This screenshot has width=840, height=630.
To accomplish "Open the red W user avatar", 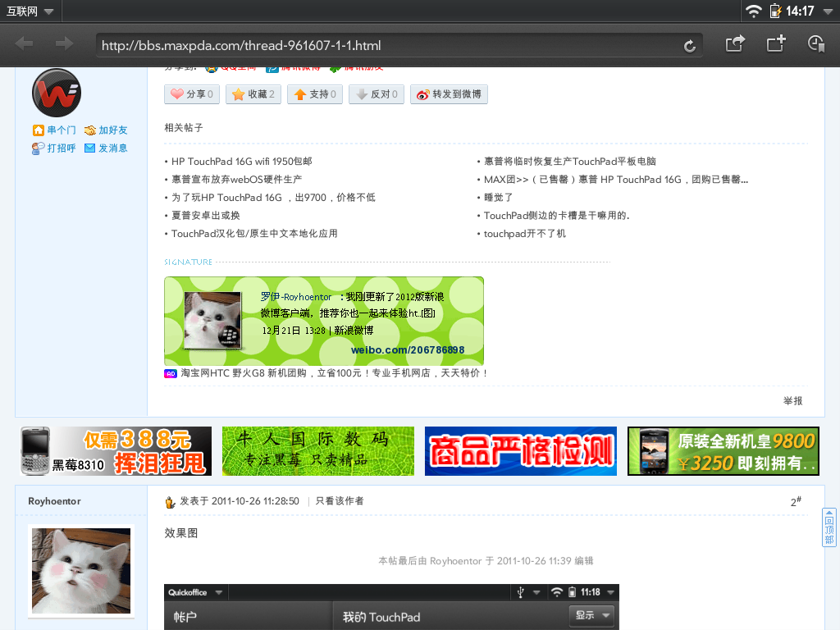I will pyautogui.click(x=57, y=94).
